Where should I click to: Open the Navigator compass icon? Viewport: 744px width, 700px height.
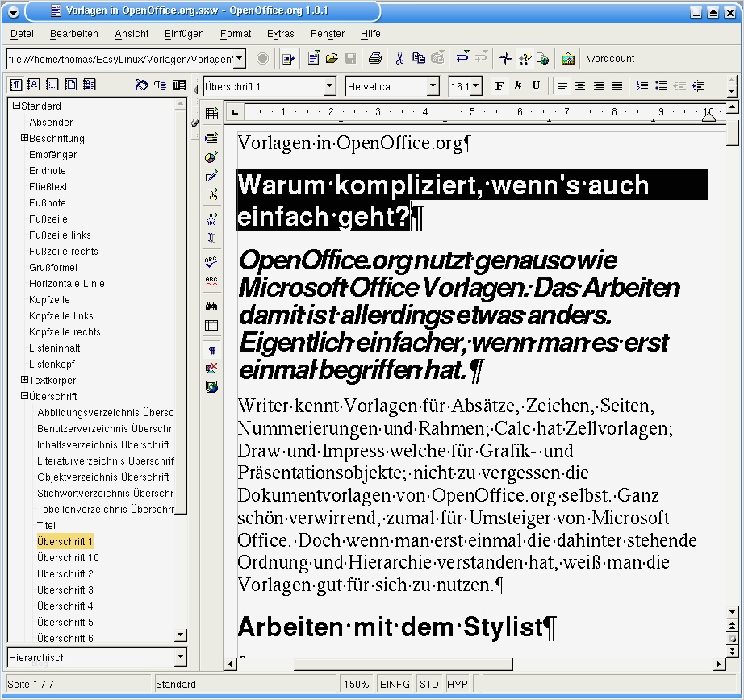[x=506, y=59]
